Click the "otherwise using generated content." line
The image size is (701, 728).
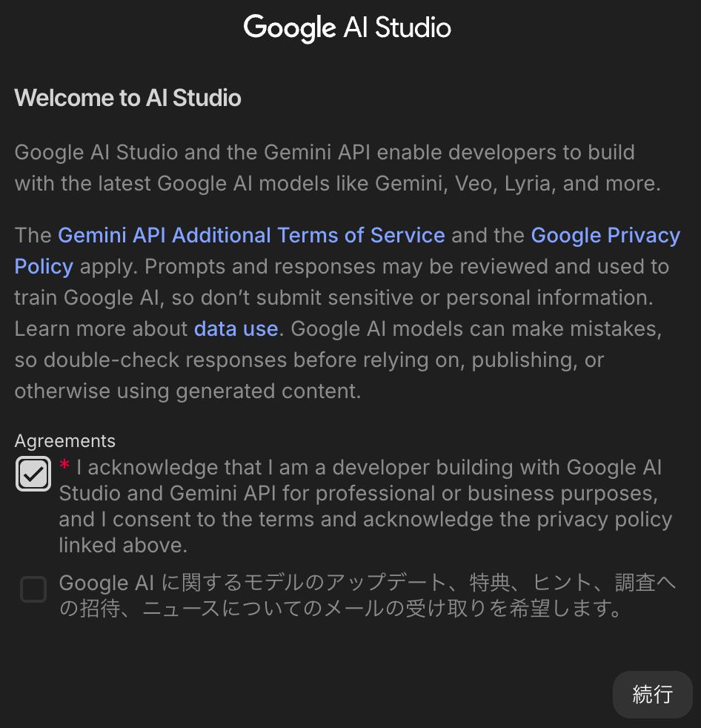coord(187,391)
